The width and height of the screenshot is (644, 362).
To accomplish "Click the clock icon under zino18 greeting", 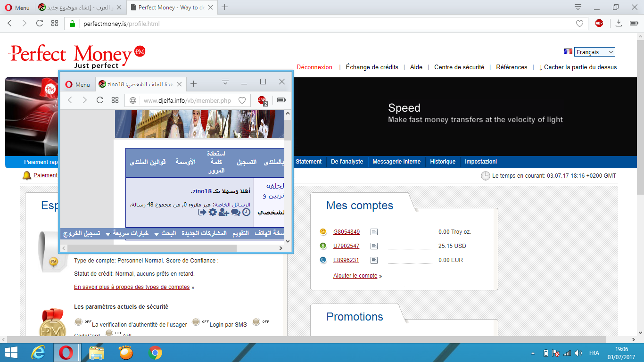I will (247, 212).
